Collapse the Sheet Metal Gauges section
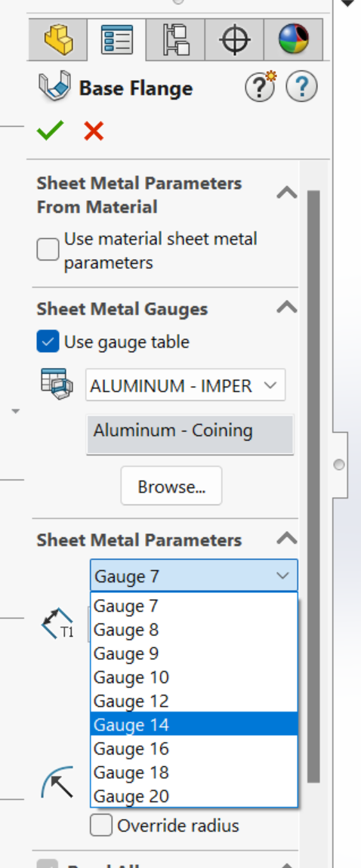Viewport: 361px width, 868px height. pyautogui.click(x=287, y=307)
